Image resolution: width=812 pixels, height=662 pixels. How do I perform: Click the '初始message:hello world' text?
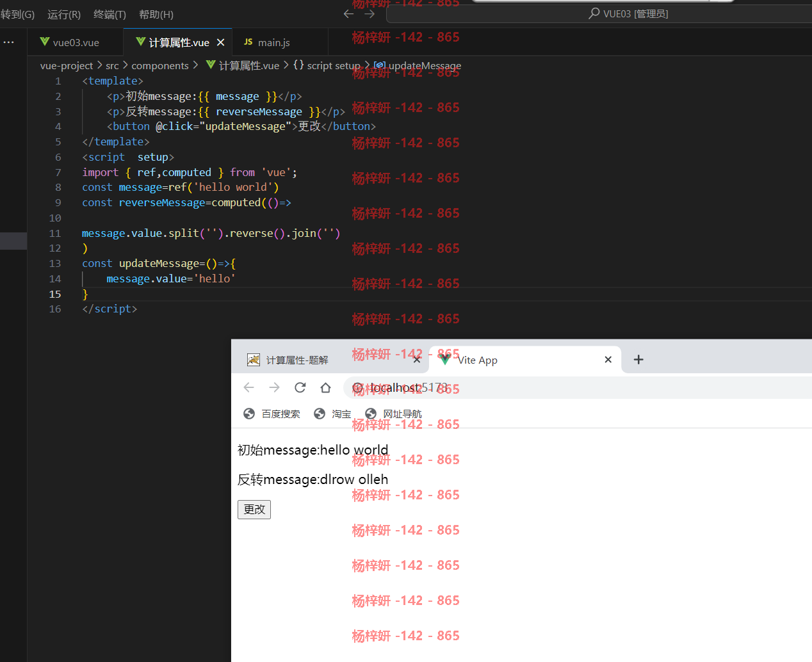[x=313, y=450]
